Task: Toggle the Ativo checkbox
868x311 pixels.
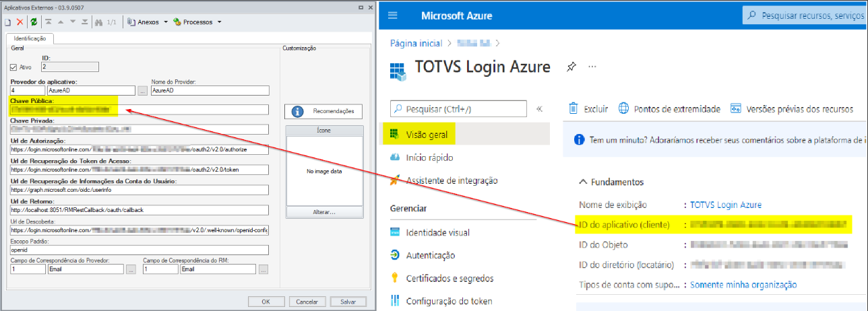Action: [x=13, y=67]
